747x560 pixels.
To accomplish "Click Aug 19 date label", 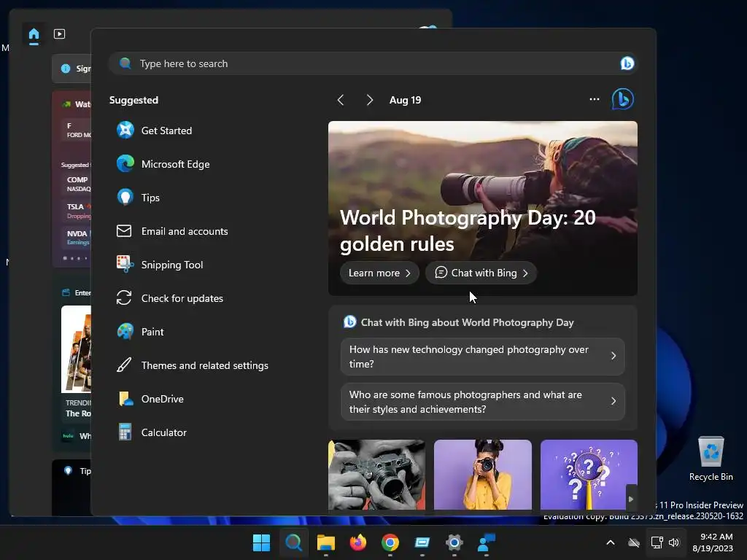I will point(405,100).
